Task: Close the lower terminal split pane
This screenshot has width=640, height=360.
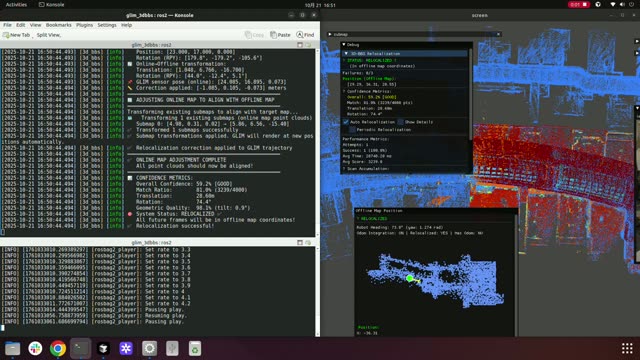Action: pyautogui.click(x=308, y=242)
